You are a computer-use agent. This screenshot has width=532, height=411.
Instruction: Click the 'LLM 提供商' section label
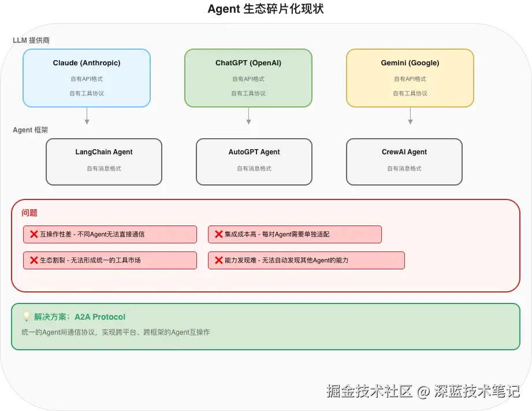tap(31, 40)
